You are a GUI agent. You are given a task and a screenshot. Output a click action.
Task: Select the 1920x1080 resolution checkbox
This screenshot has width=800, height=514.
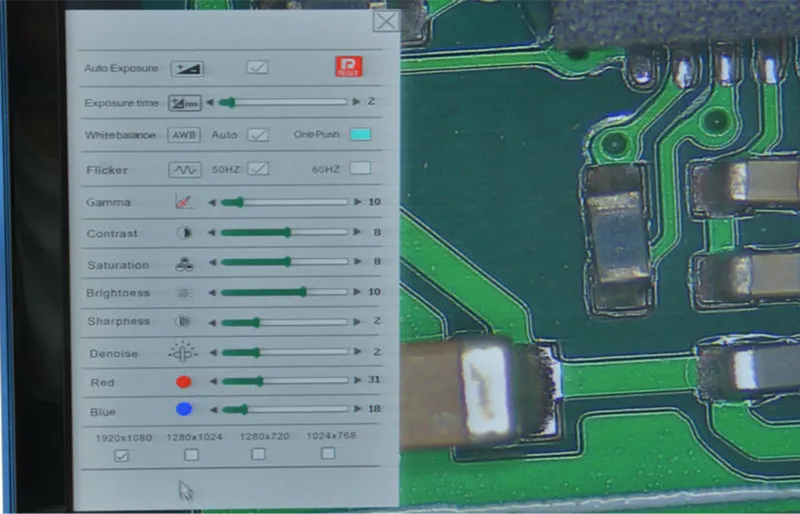click(121, 455)
